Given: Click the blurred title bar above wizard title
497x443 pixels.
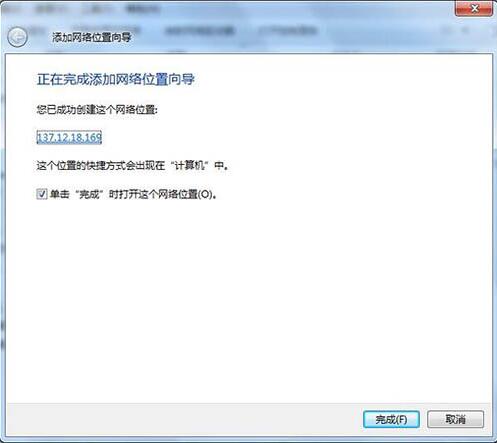Looking at the screenshot, I should (233, 9).
